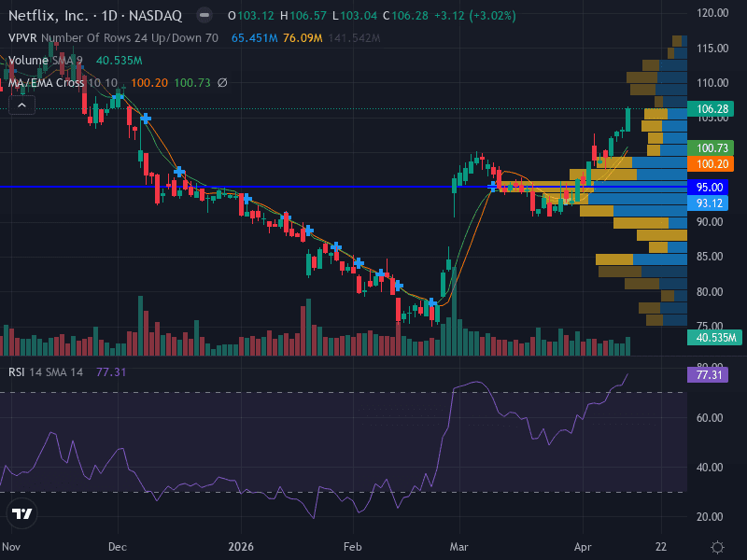The height and width of the screenshot is (560, 747).
Task: Select the RSI 14 SMA 14 legend
Action: point(46,372)
